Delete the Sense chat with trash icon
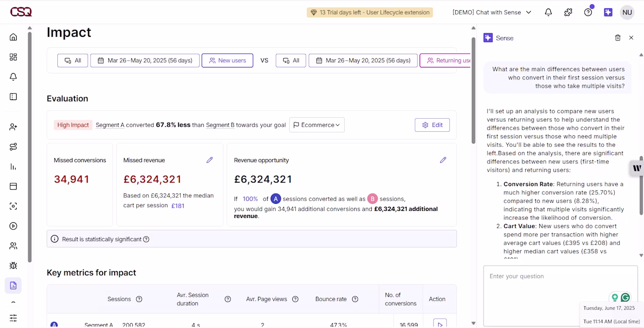This screenshot has width=644, height=328. [618, 38]
